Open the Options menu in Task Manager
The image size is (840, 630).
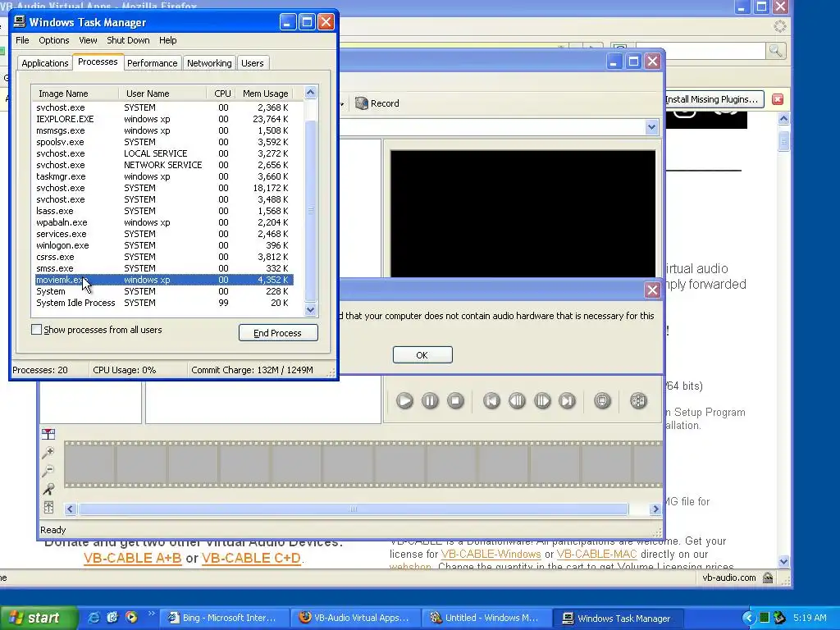53,40
